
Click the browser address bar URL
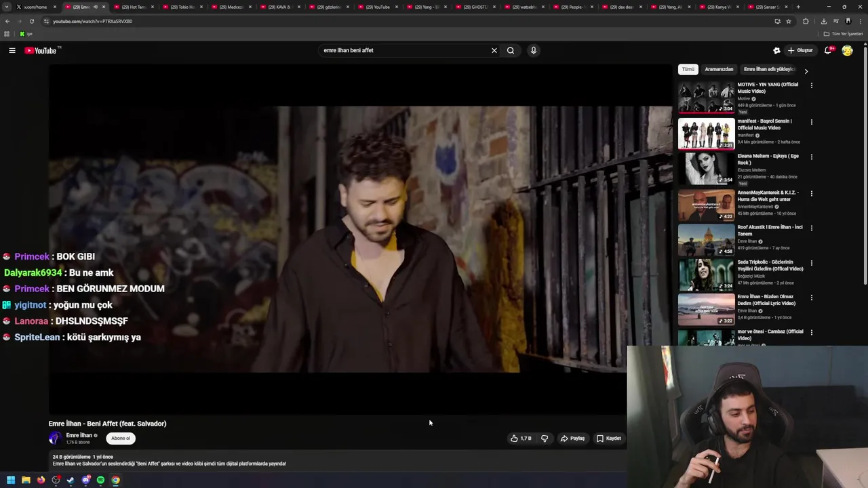(x=92, y=21)
